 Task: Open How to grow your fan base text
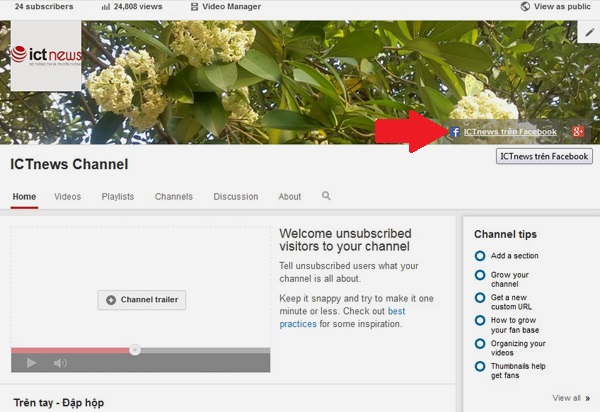[x=515, y=325]
